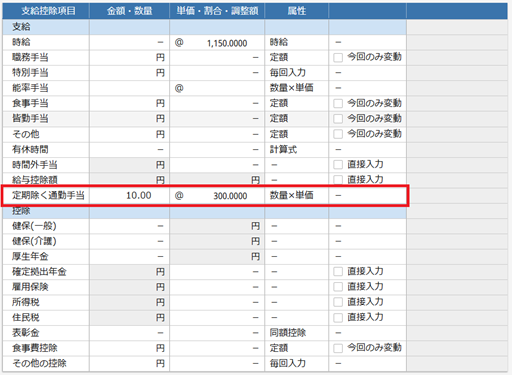Check 直接入力 for 時間外手当
Viewport: 512px width, 375px height.
338,165
